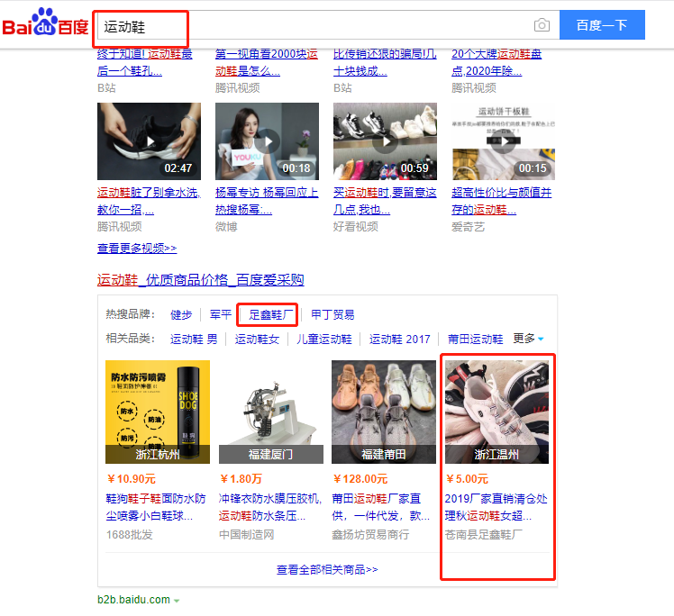Select category 运动鞋 2017
Image resolution: width=674 pixels, height=616 pixels.
click(400, 340)
